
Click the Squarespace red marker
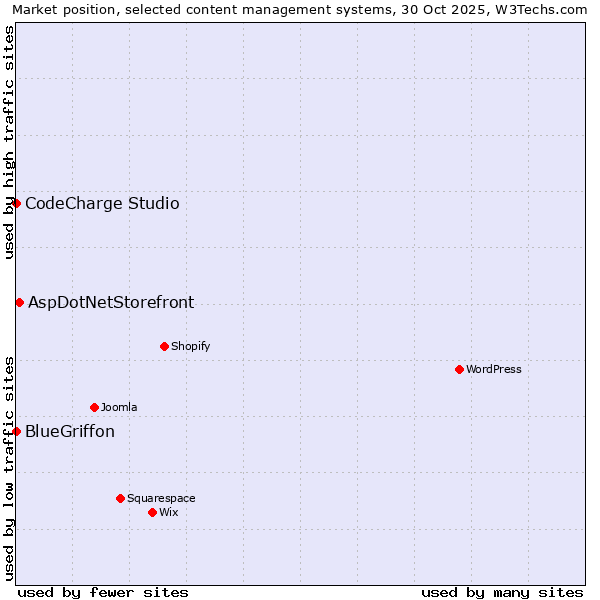tap(120, 498)
